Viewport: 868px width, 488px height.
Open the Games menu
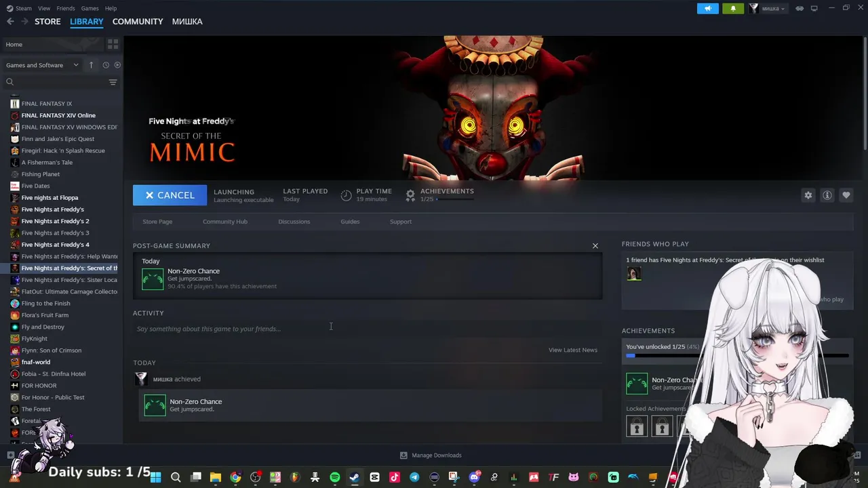(90, 8)
